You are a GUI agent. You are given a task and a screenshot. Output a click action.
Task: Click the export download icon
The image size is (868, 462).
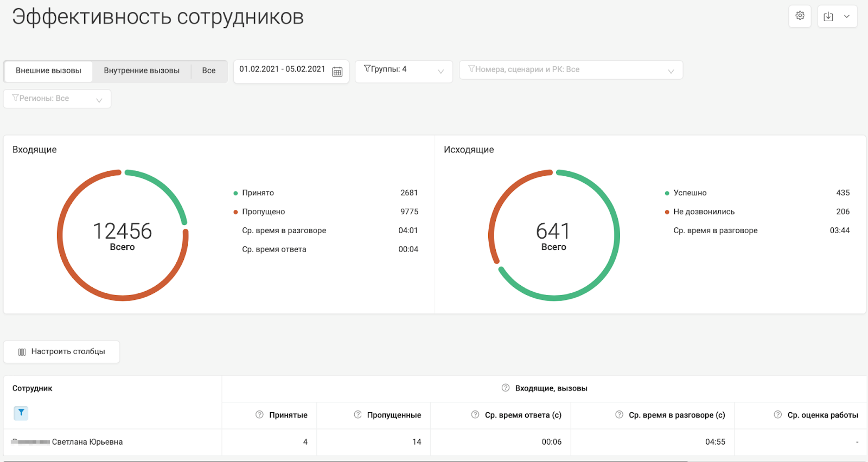click(828, 16)
